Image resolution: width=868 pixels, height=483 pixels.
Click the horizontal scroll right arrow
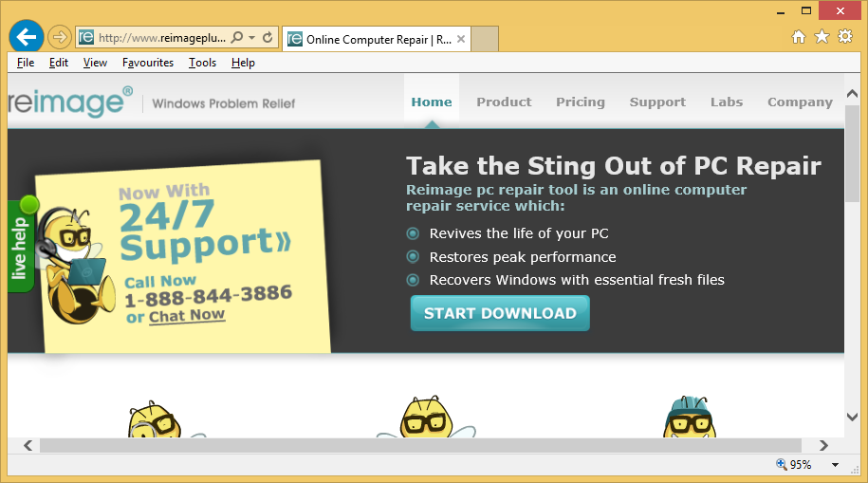(x=823, y=445)
